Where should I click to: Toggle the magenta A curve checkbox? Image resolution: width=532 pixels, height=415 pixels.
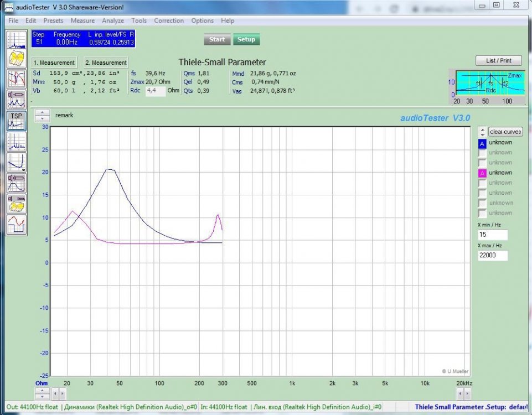482,173
